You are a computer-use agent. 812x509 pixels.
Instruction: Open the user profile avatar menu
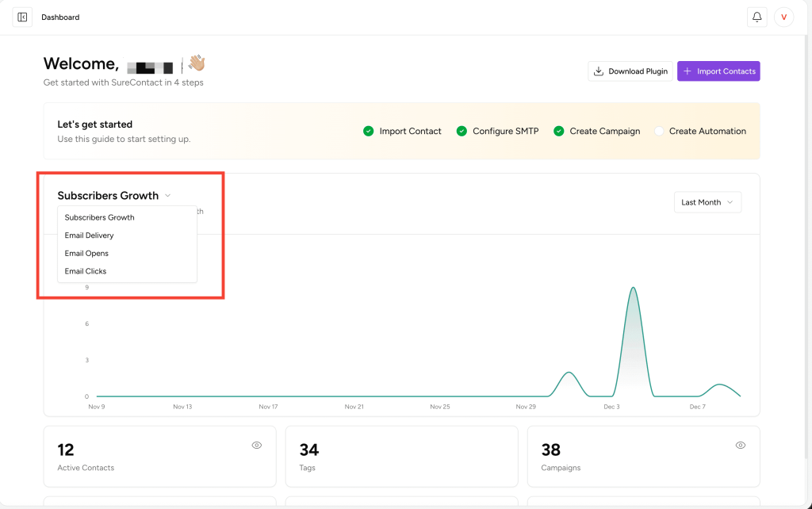783,17
